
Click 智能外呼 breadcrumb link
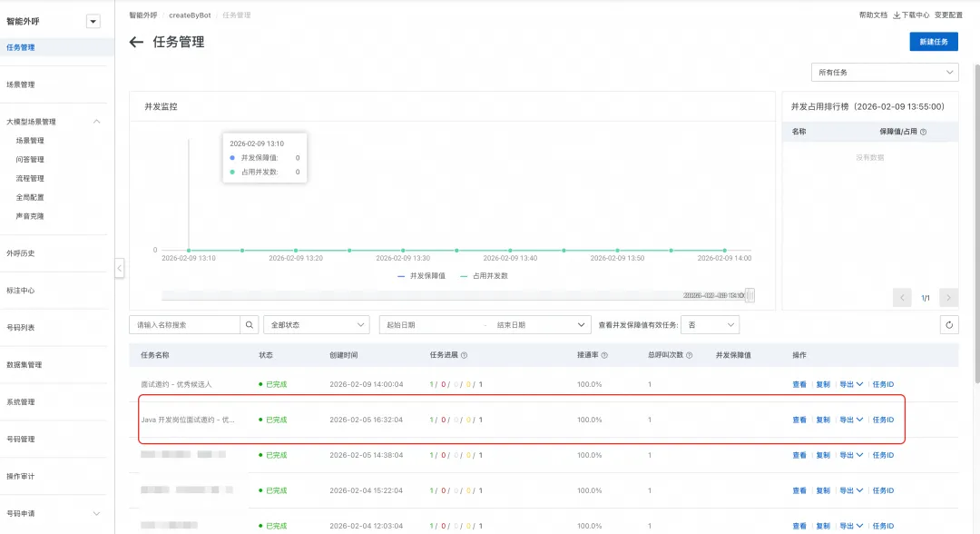click(143, 15)
